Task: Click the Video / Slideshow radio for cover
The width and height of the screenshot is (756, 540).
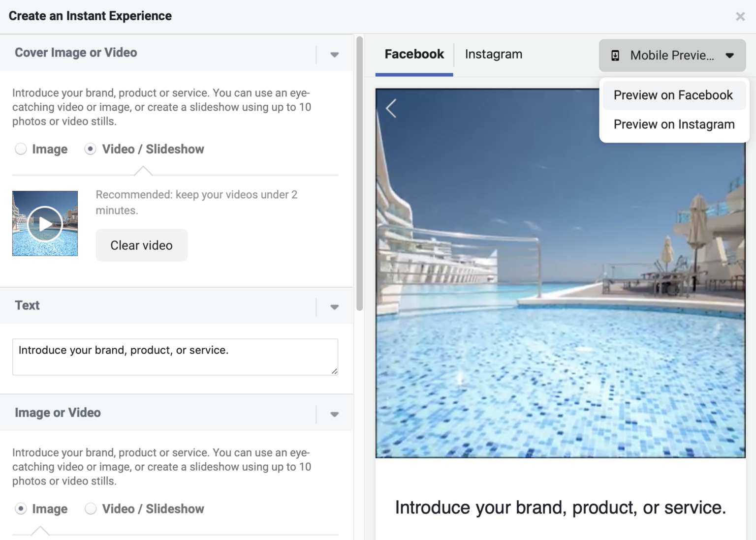Action: [x=91, y=149]
